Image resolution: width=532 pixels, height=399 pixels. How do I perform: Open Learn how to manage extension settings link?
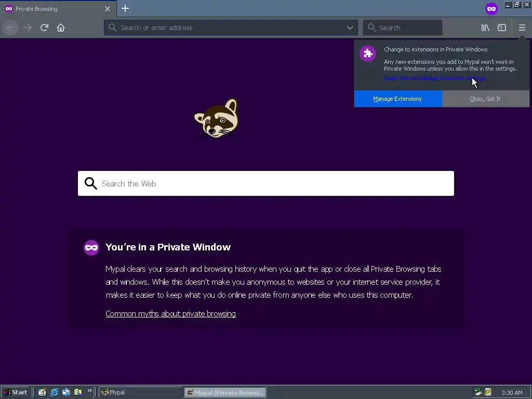coord(435,78)
